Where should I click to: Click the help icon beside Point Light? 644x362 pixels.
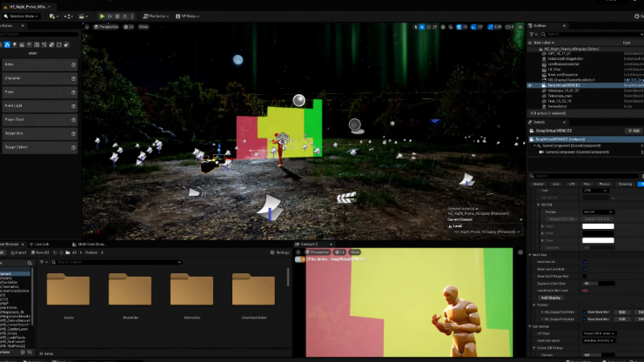click(x=73, y=106)
